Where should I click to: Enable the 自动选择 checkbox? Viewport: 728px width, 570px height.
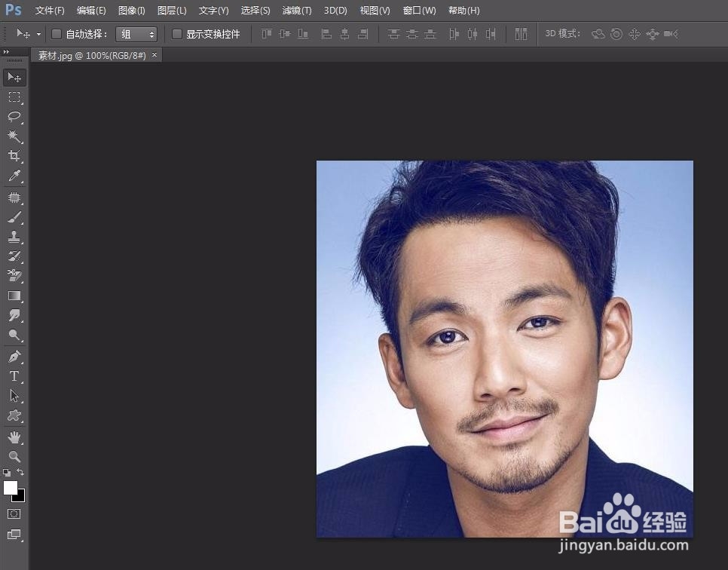pos(57,34)
